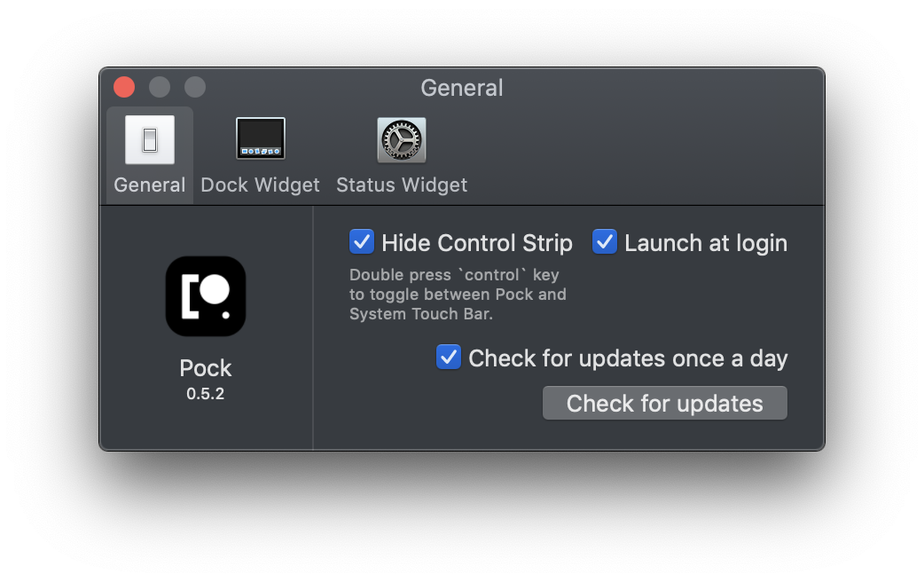
Task: Select the Status Widget gear icon
Action: (402, 140)
